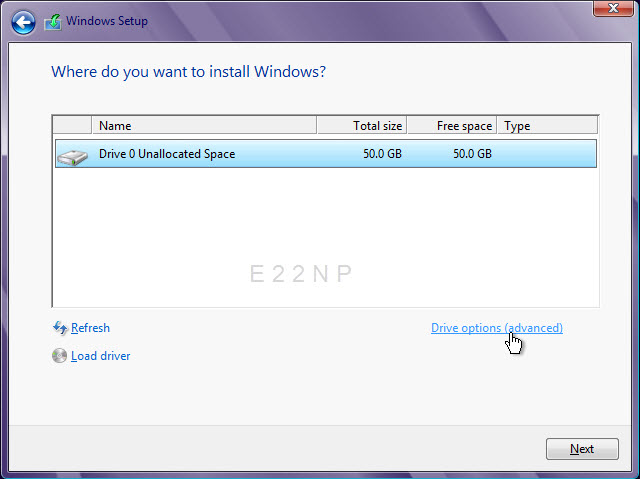Click the back arrow button
Screen dimensions: 640x479
23,21
